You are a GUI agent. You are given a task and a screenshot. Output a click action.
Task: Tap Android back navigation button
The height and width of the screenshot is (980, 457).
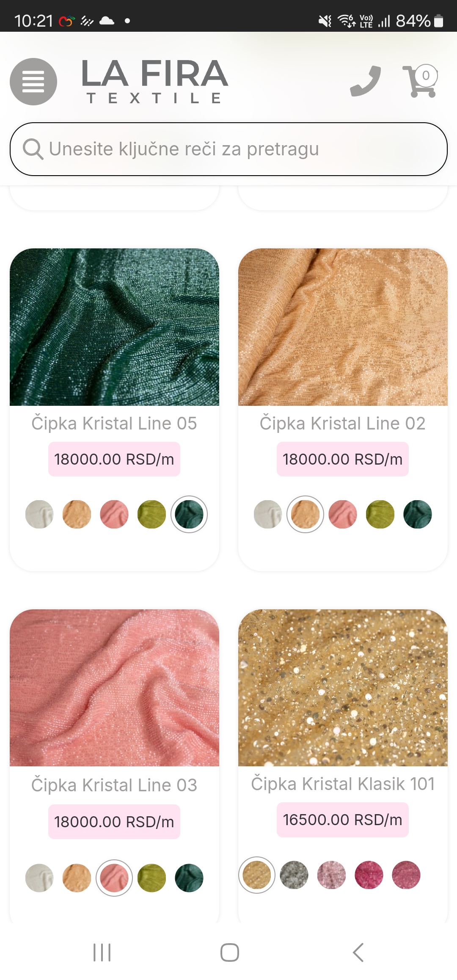(x=358, y=952)
